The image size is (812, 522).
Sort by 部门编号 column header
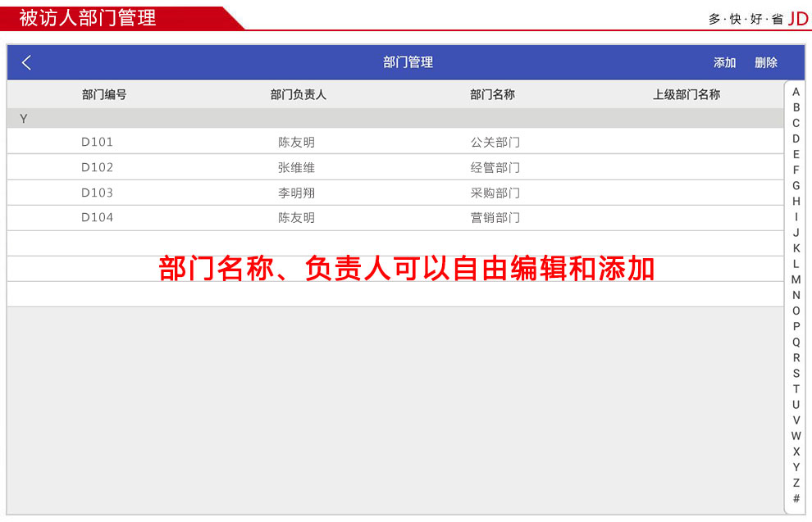point(104,94)
